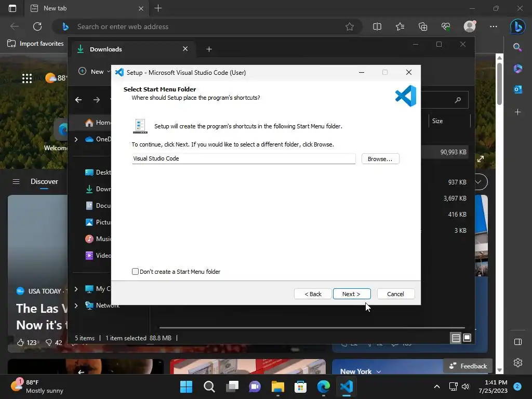Open Edge Collections icon
Screen dimensions: 532x399
click(423, 26)
